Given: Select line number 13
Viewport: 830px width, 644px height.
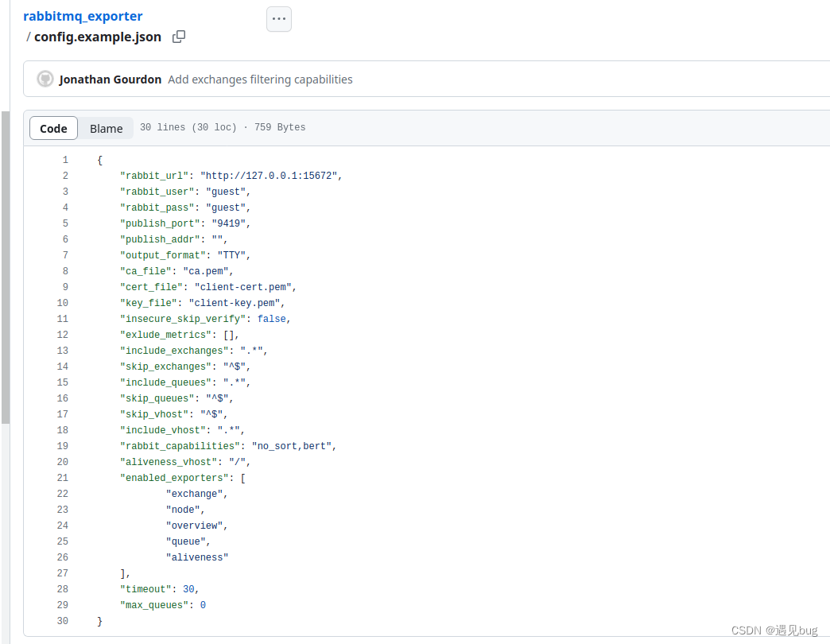Looking at the screenshot, I should click(63, 351).
